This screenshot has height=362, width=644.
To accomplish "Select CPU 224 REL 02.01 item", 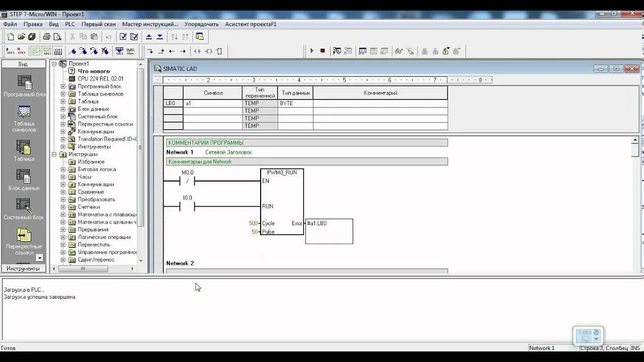I will coord(101,79).
